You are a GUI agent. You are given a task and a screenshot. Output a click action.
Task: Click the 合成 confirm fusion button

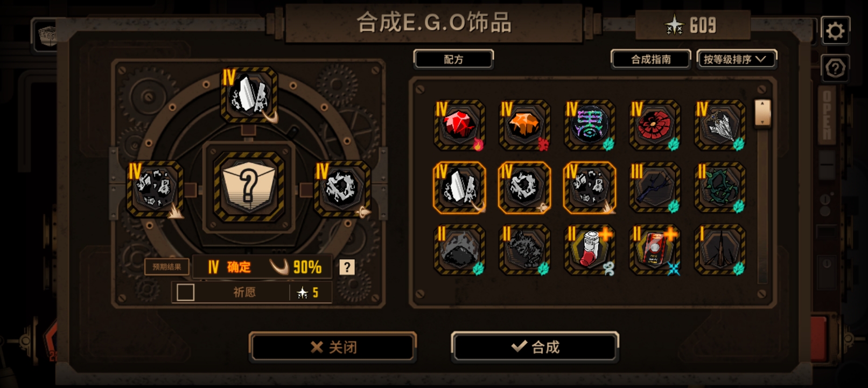pos(535,347)
